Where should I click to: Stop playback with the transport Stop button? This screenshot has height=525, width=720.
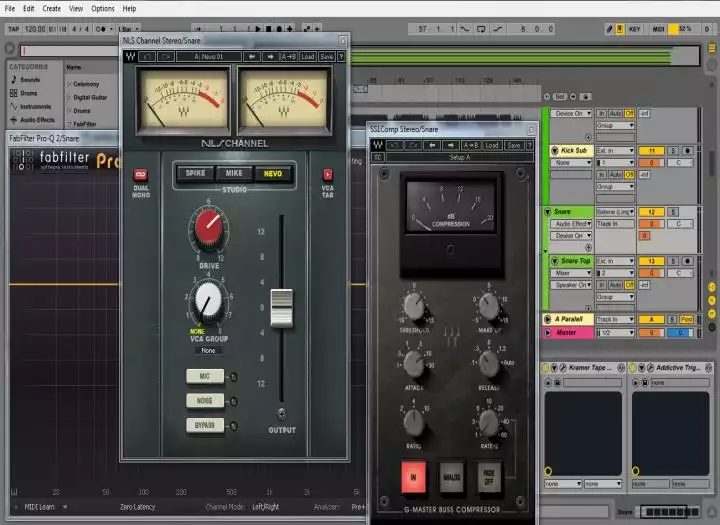coord(269,29)
